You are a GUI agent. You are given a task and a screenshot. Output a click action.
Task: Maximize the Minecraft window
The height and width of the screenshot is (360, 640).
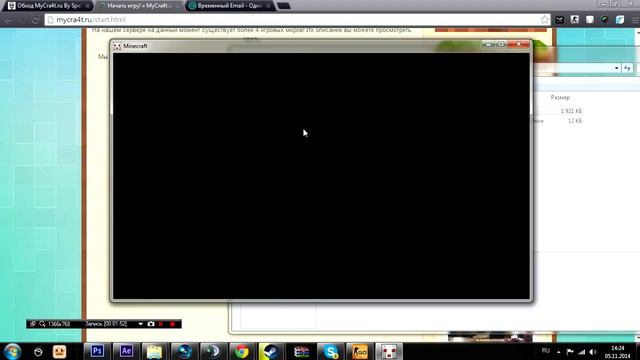[502, 44]
